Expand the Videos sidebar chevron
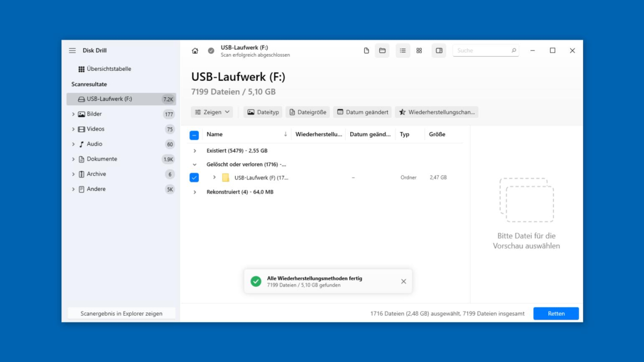This screenshot has height=362, width=644. tap(73, 129)
